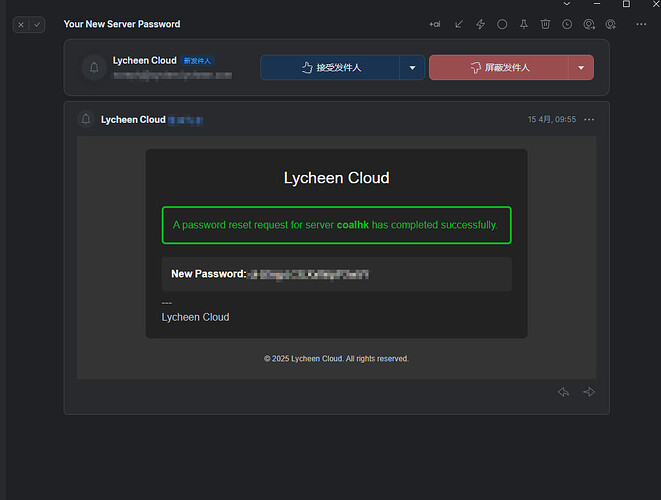This screenshot has width=661, height=500.
Task: Click the bell avatar in the sender card
Action: pyautogui.click(x=94, y=67)
